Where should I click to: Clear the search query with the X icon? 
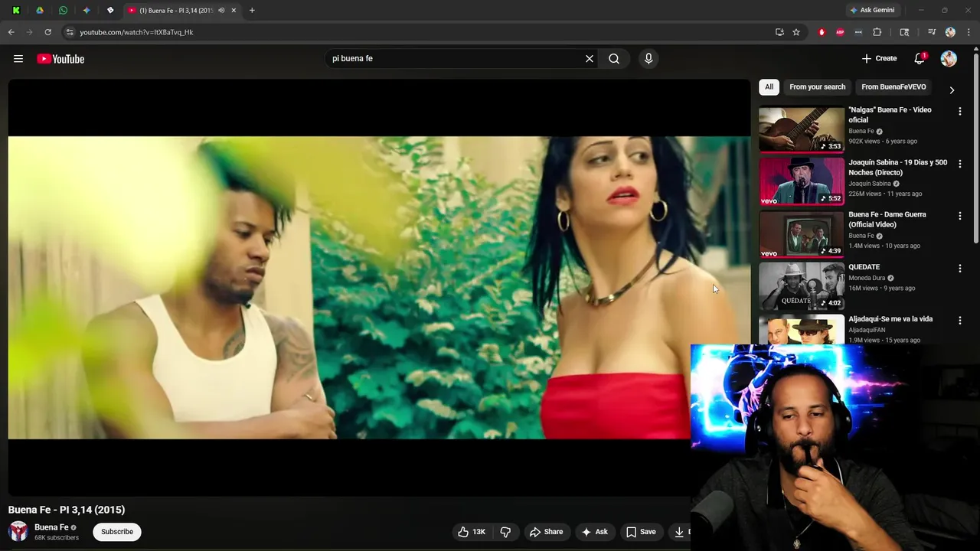[x=590, y=59]
